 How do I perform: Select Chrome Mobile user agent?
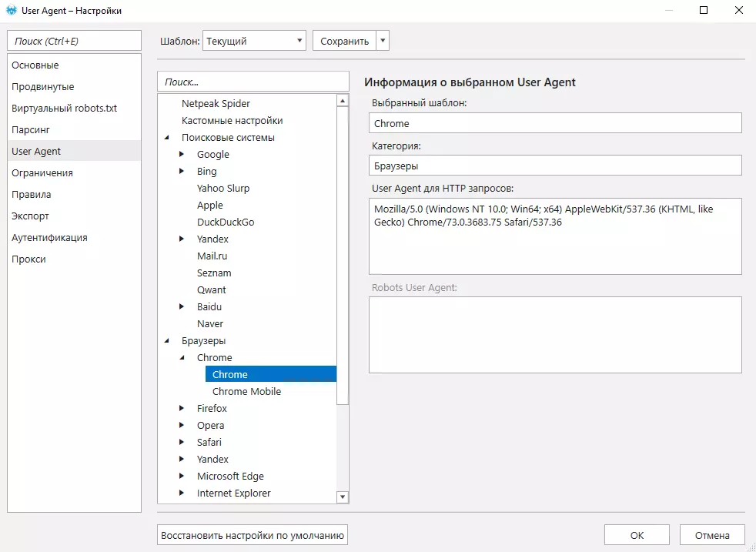click(247, 391)
